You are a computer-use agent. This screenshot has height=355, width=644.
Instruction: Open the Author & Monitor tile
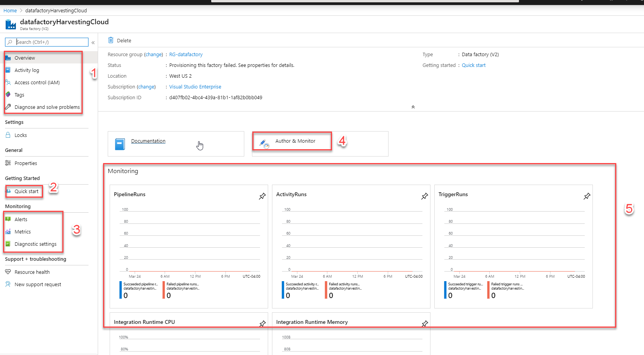point(320,144)
